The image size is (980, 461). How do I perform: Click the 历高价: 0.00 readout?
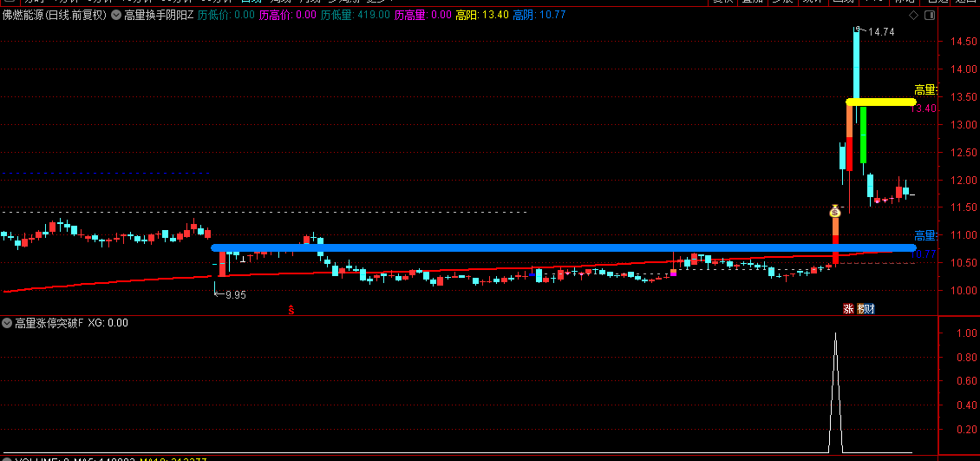(288, 15)
